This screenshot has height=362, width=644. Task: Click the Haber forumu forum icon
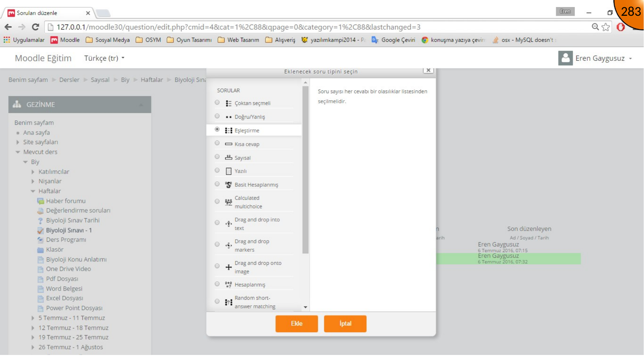(x=41, y=201)
